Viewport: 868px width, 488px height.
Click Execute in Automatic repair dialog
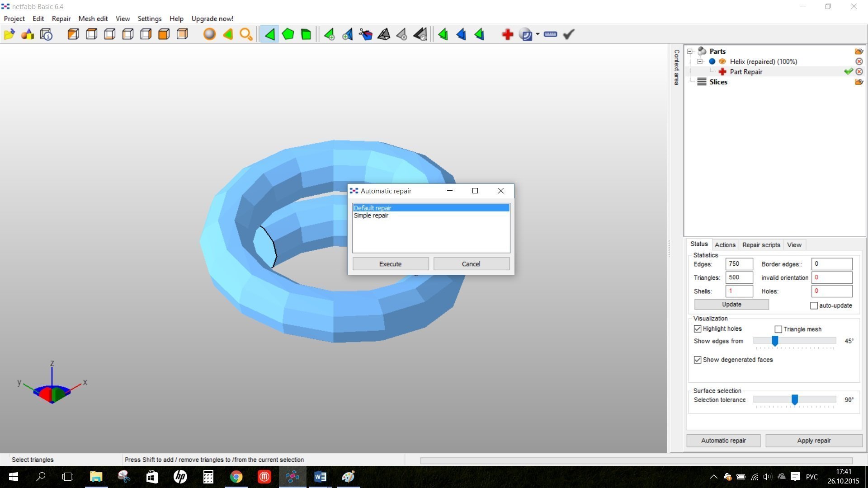[x=391, y=264]
